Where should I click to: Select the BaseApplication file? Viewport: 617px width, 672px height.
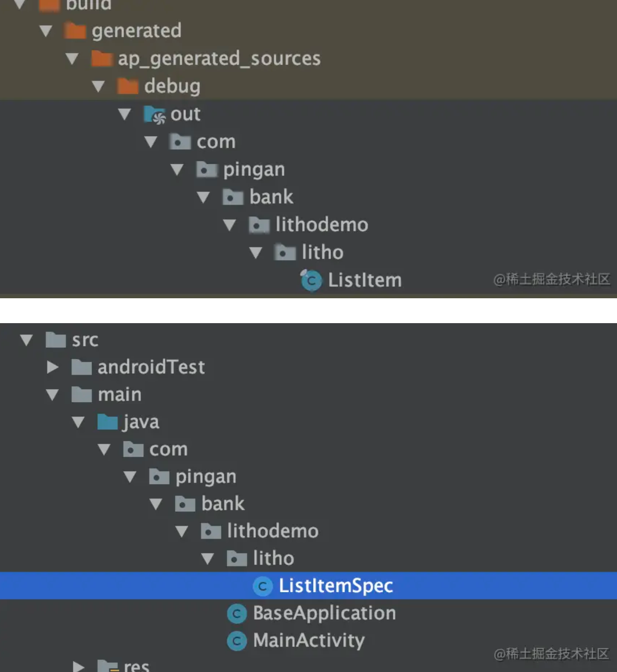click(324, 613)
